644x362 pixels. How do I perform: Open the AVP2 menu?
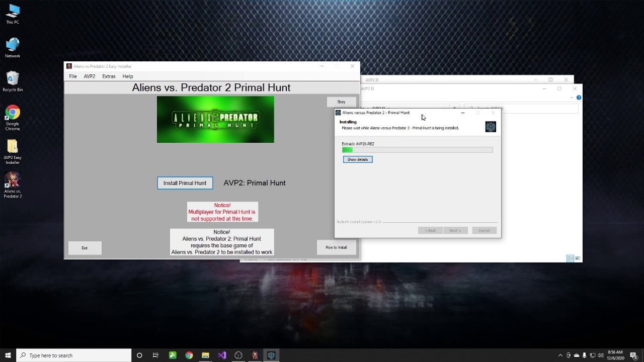(90, 76)
